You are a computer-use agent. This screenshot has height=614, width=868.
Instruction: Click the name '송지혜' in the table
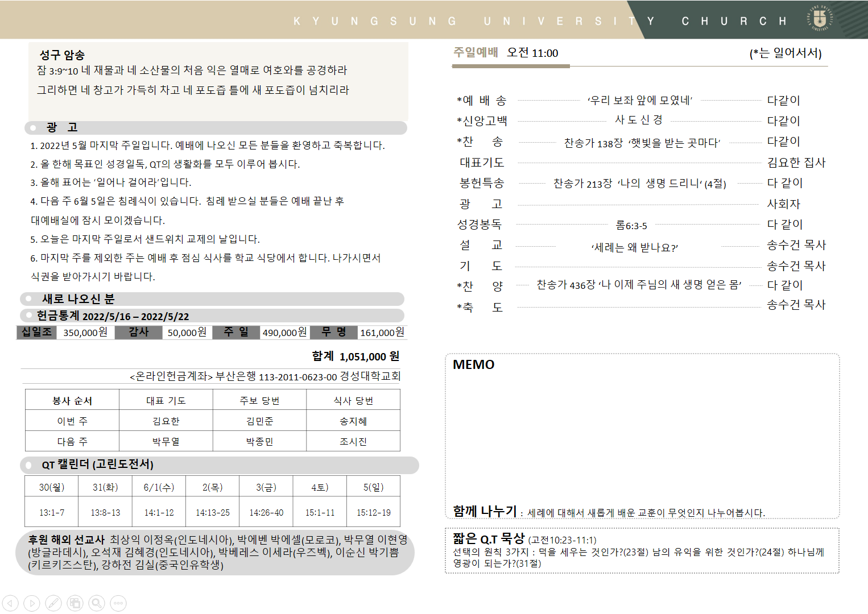[353, 421]
